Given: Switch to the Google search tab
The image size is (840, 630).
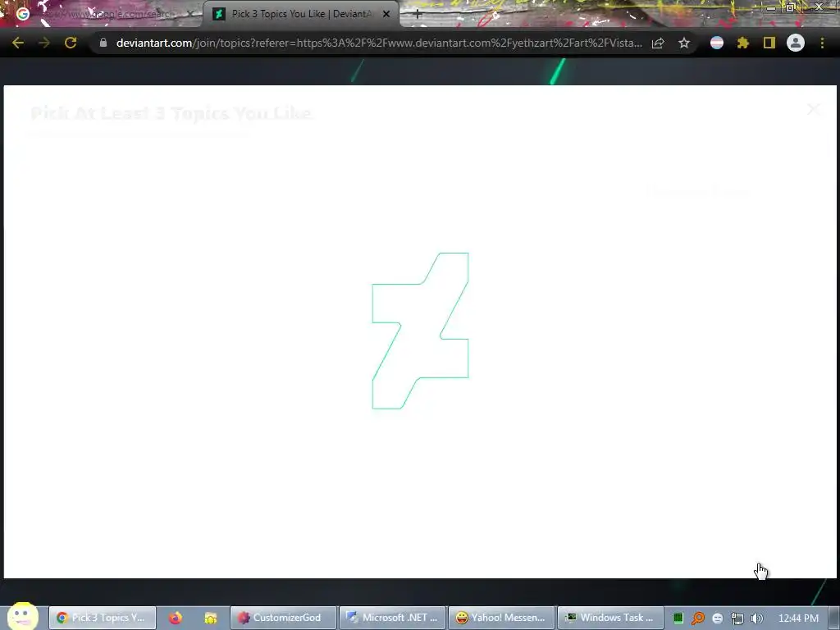Looking at the screenshot, I should coord(104,14).
